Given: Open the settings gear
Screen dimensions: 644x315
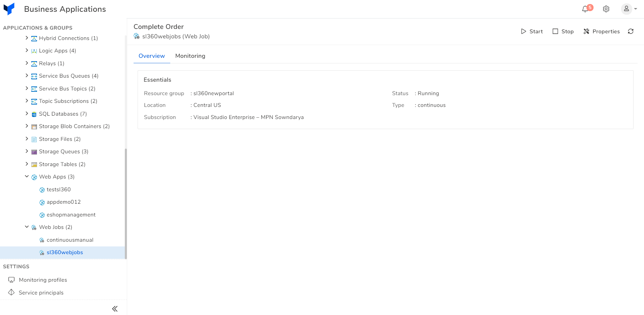Looking at the screenshot, I should coord(606,9).
